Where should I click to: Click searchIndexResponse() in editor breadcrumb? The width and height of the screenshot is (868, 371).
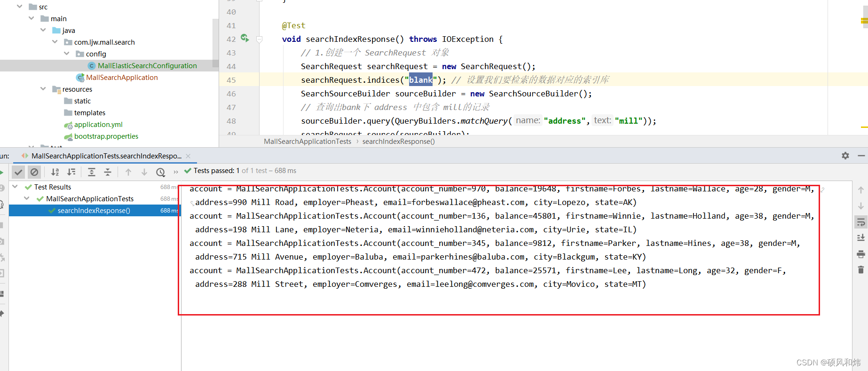(x=398, y=142)
